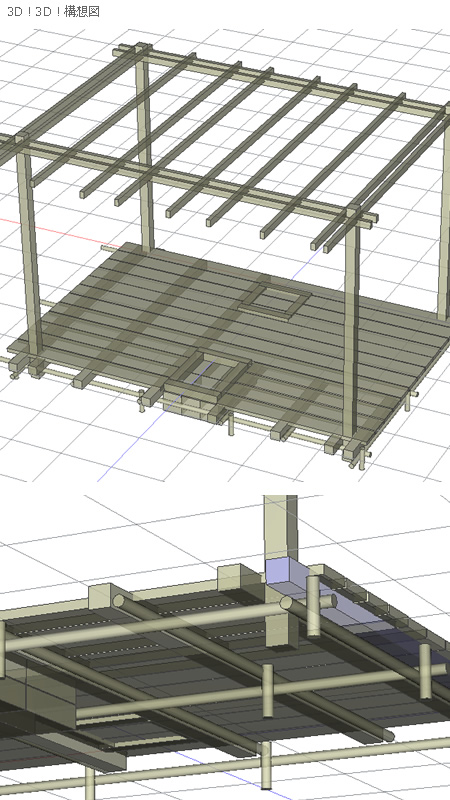This screenshot has height=800, width=450.
Task: Open the lower close-up deck underside image
Action: tap(225, 647)
